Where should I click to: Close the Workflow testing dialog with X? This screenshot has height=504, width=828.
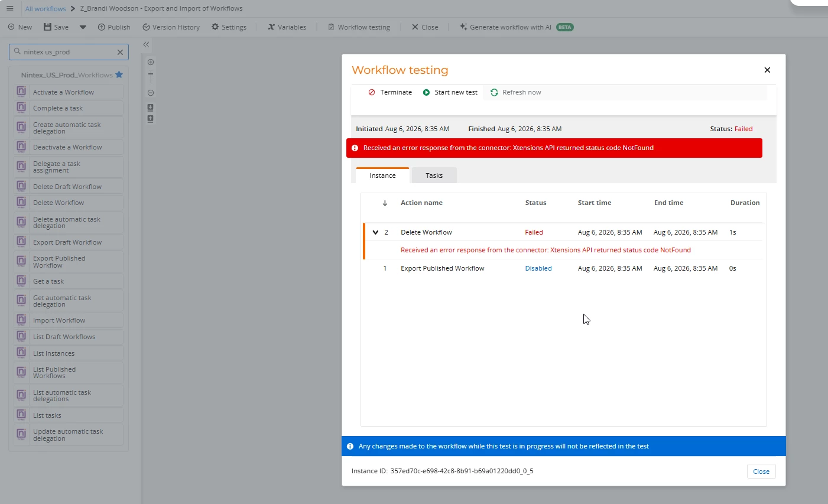coord(767,70)
